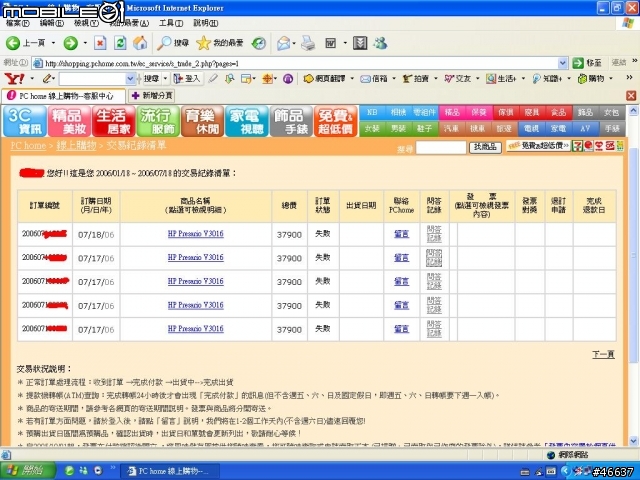Click the 找商品 search button
This screenshot has height=480, width=640.
[485, 147]
